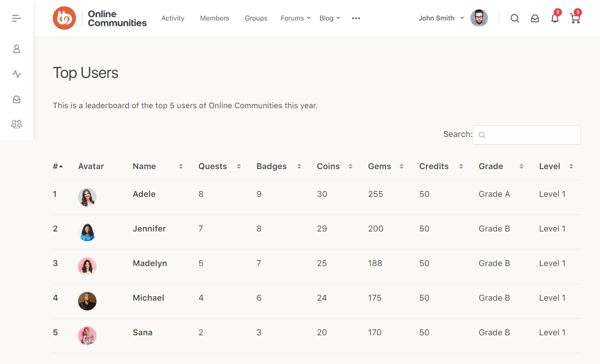Open the activity pulse icon in sidebar

pos(17,74)
